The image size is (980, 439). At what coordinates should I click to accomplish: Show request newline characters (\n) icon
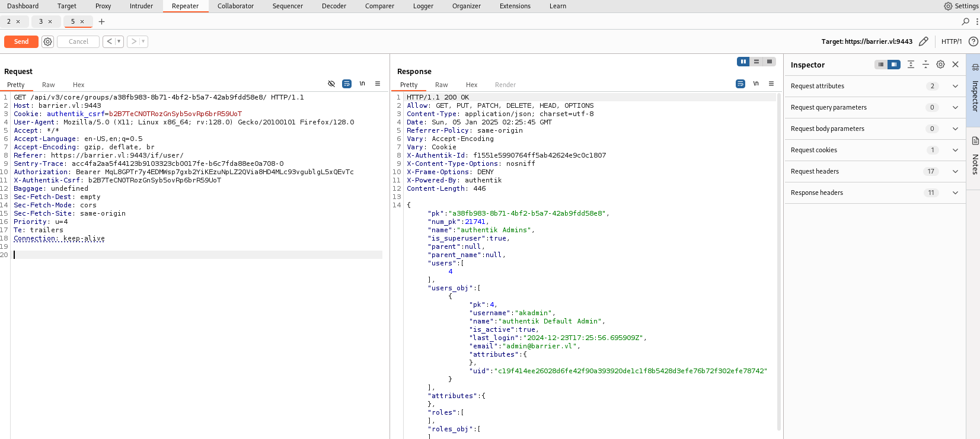[x=362, y=84]
